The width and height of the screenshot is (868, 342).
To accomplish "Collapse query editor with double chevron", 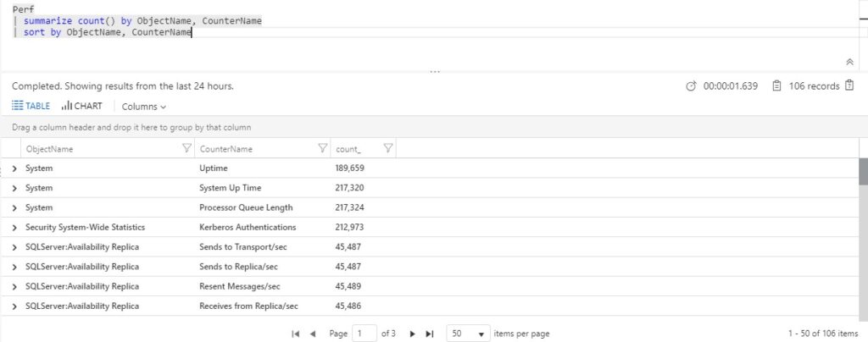I will click(849, 62).
